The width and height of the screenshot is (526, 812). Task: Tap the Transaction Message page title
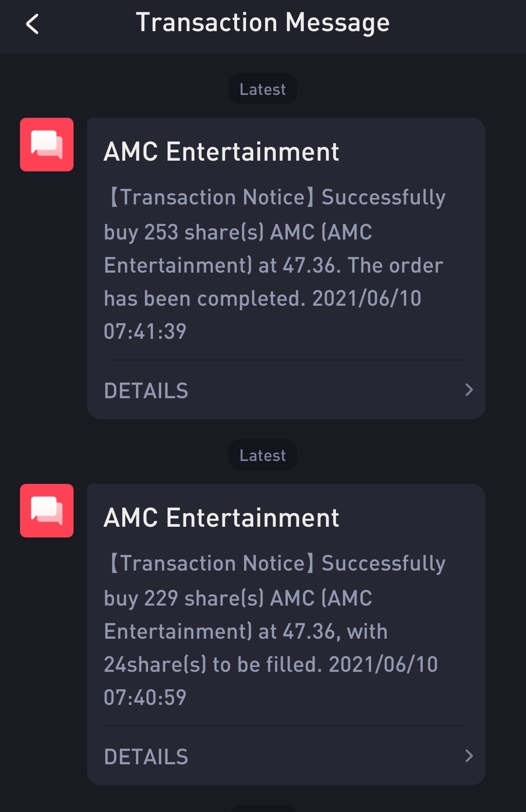[263, 23]
